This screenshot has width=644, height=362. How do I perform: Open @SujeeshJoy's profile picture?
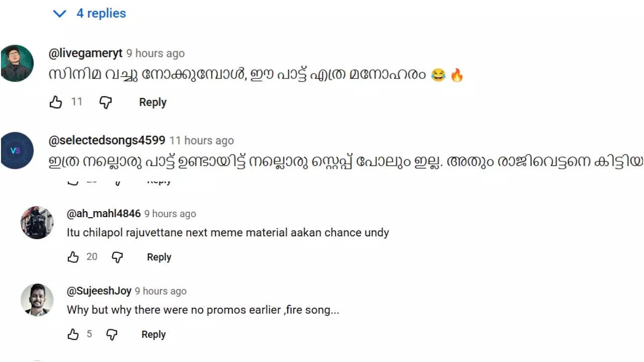pos(37,300)
